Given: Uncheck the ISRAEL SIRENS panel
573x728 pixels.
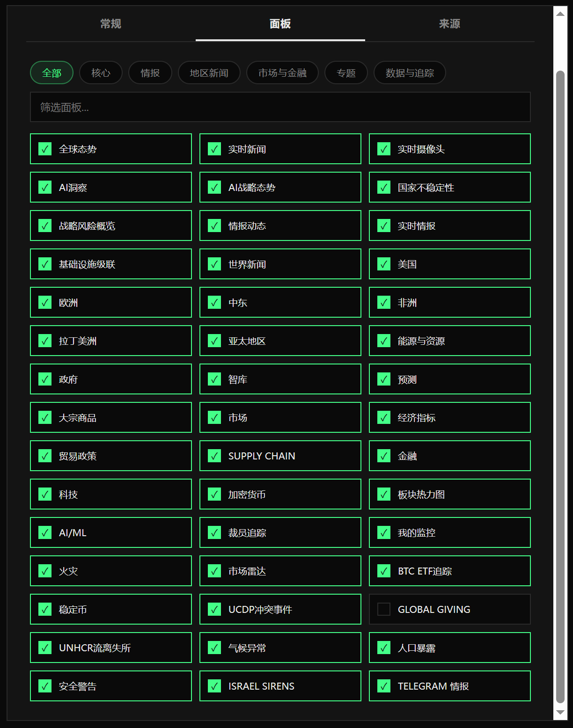Looking at the screenshot, I should [214, 686].
